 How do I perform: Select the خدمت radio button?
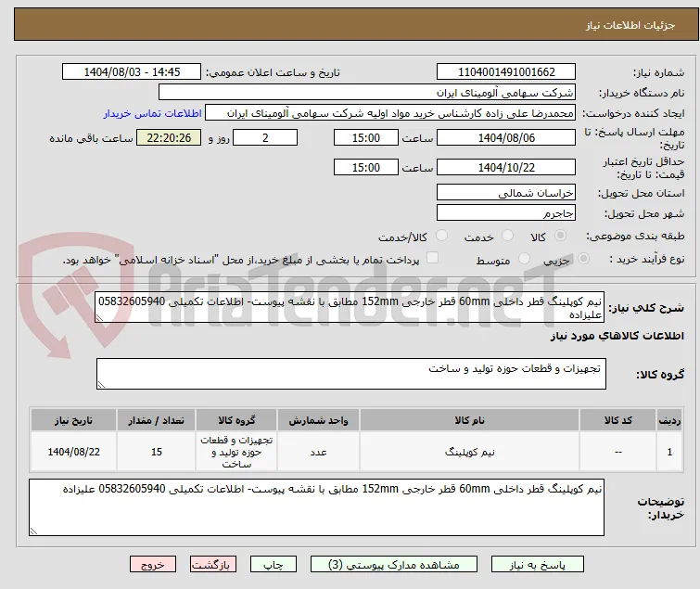[507, 236]
